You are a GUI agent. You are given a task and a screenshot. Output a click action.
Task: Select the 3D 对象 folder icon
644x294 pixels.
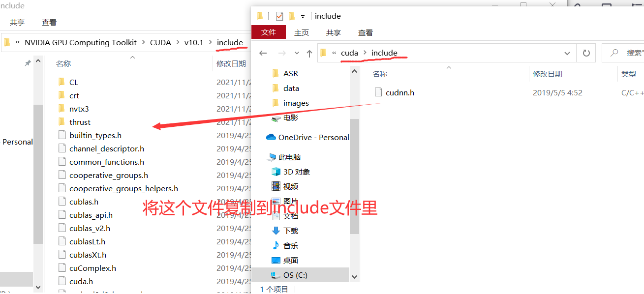coord(276,172)
